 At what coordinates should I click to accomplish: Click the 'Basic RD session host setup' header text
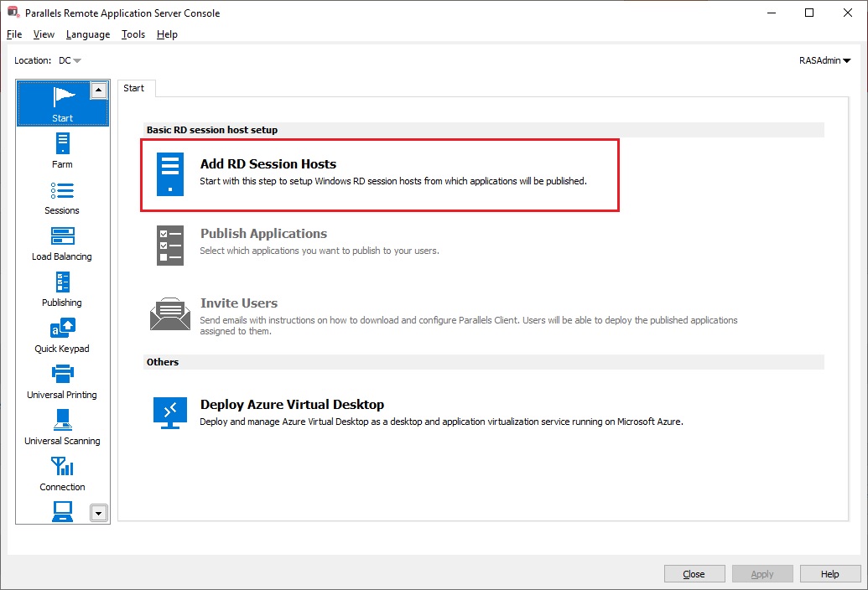[212, 130]
